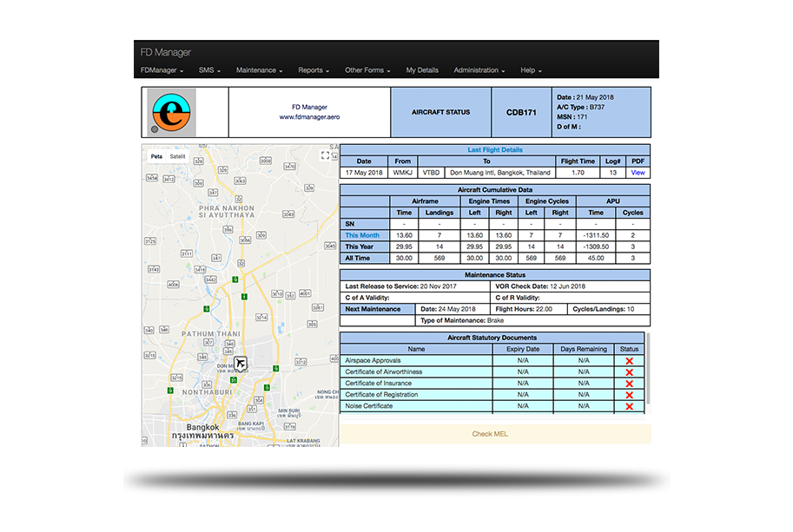
Task: Click the Next Maintenance label
Action: (x=377, y=309)
